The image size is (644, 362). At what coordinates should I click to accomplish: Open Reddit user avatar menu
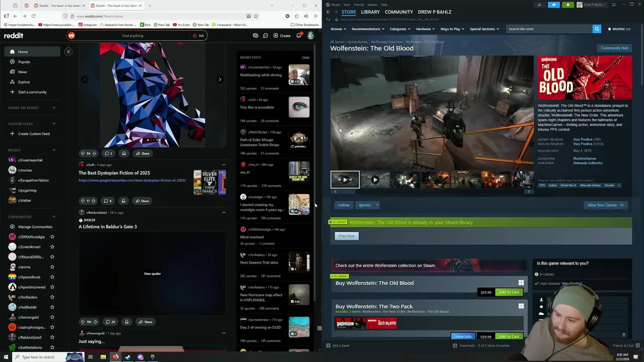311,36
